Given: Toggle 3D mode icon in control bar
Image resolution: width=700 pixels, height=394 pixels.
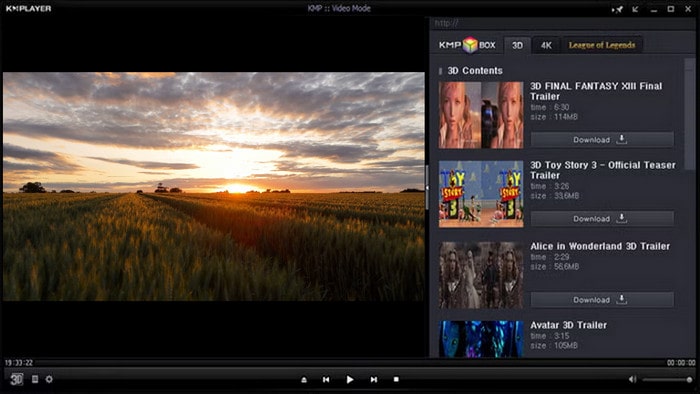Looking at the screenshot, I should pos(17,379).
